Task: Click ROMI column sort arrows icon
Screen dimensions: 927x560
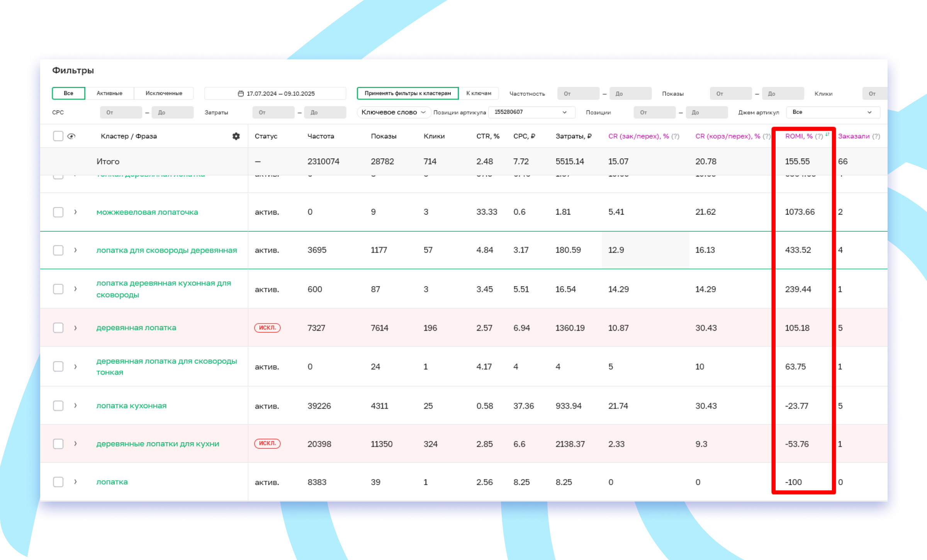Action: tap(827, 134)
